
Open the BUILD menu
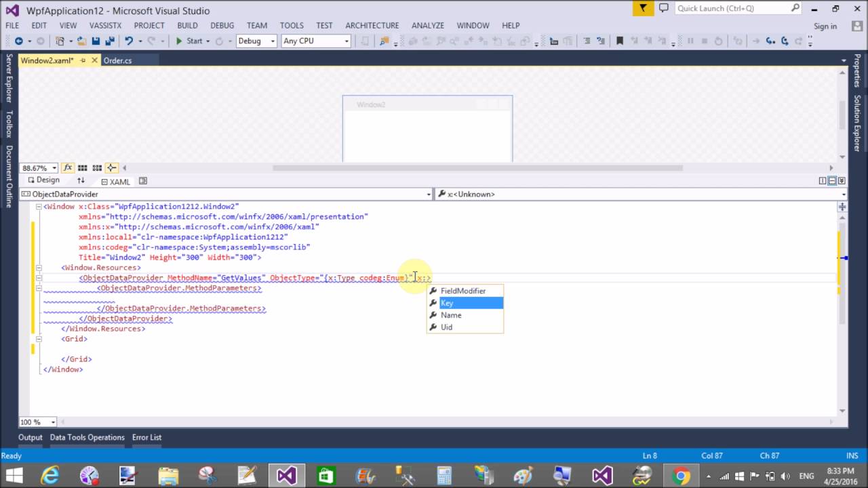(187, 25)
